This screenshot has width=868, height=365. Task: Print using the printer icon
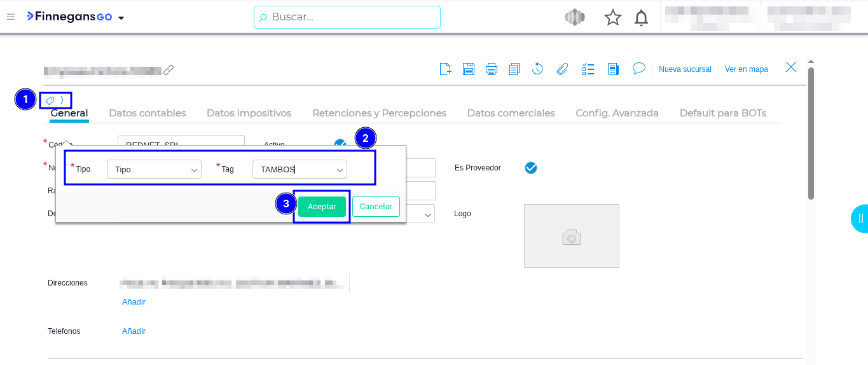[x=492, y=69]
